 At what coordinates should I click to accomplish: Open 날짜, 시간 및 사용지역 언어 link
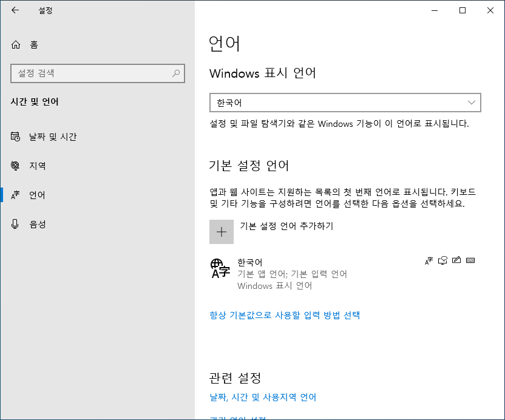click(263, 397)
